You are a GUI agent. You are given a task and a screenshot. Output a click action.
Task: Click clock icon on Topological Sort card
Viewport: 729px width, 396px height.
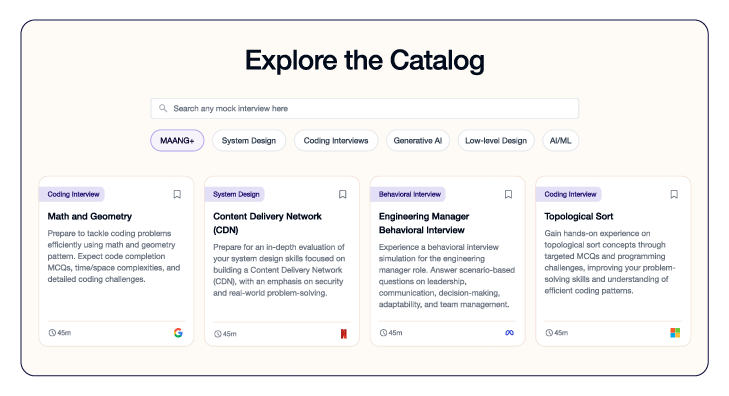click(x=549, y=333)
